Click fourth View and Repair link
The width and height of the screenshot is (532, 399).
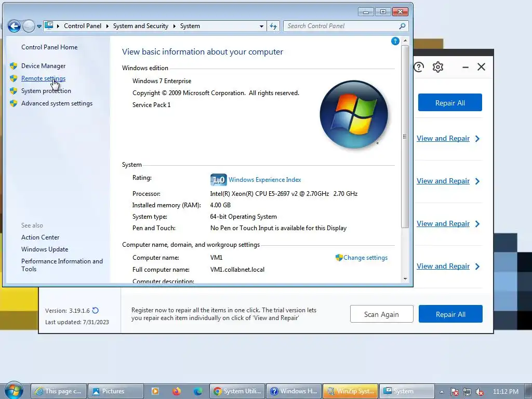pos(443,267)
